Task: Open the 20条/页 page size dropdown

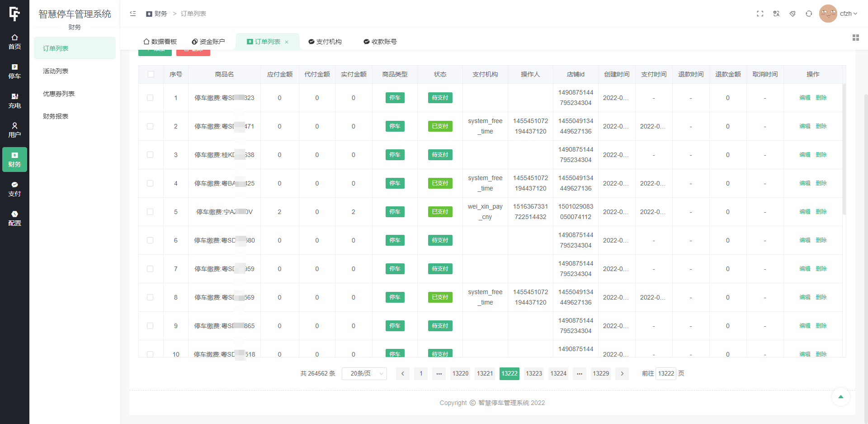Action: tap(364, 373)
